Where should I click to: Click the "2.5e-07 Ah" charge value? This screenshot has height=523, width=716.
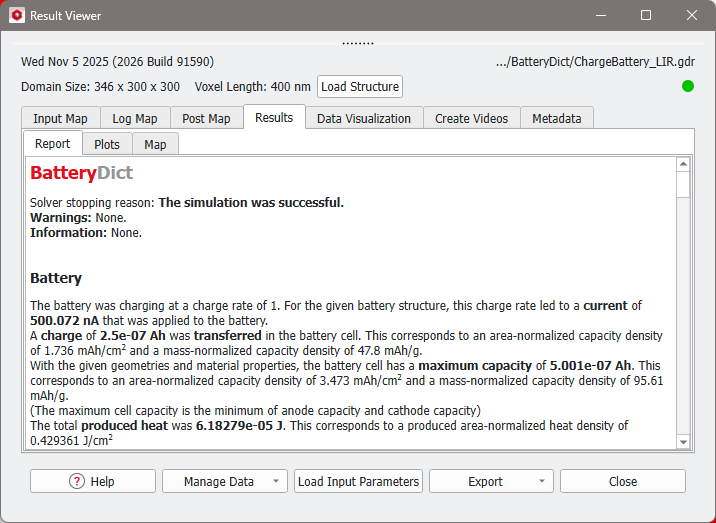coord(132,335)
